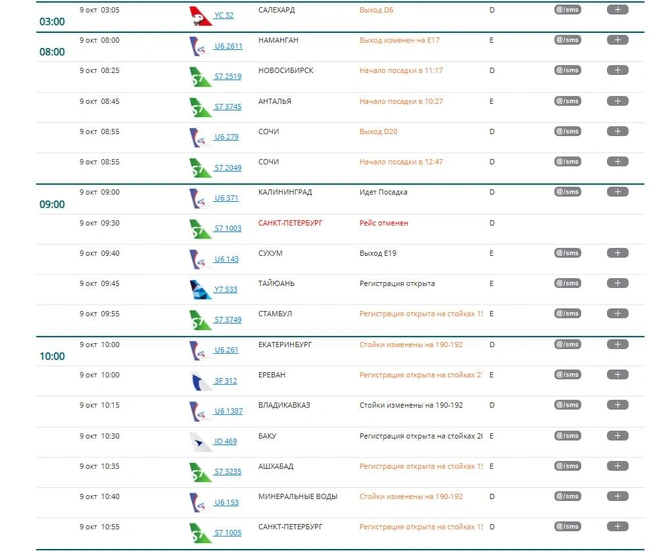
Task: Expand Сухум flight details with plus
Action: tap(618, 253)
